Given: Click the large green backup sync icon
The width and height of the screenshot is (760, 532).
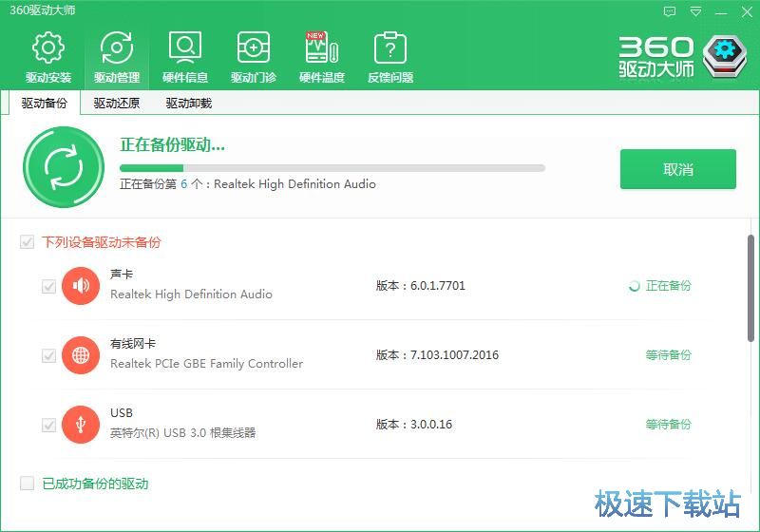Looking at the screenshot, I should click(64, 167).
